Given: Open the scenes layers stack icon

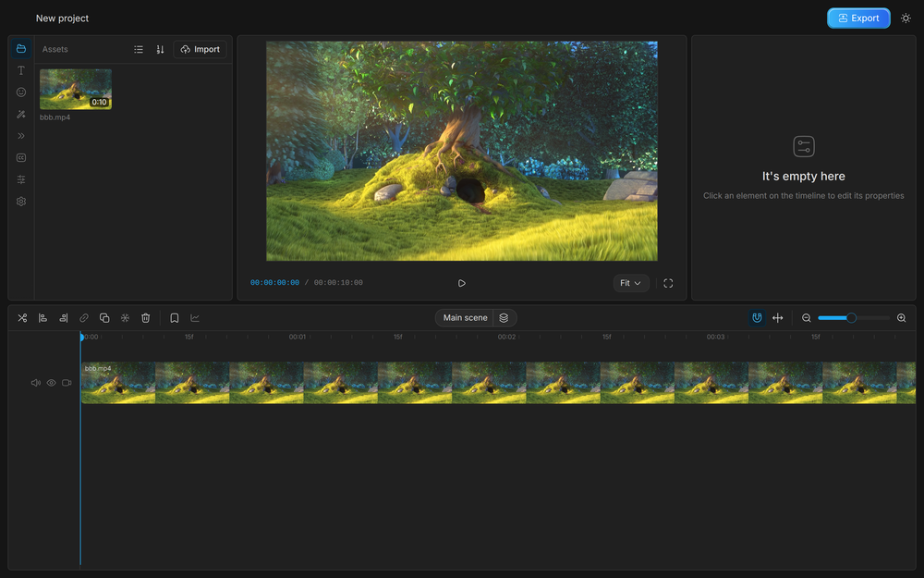Looking at the screenshot, I should (x=505, y=318).
